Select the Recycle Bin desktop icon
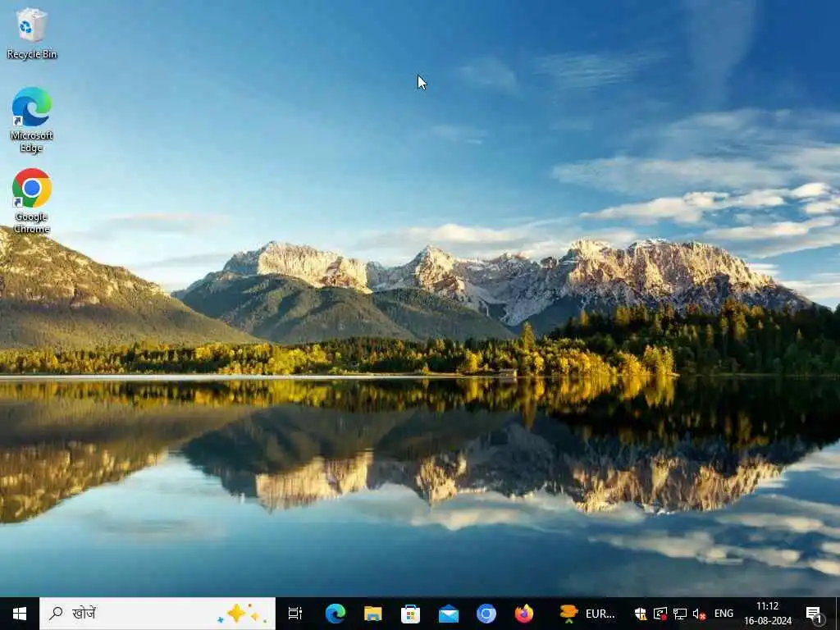 coord(32,33)
